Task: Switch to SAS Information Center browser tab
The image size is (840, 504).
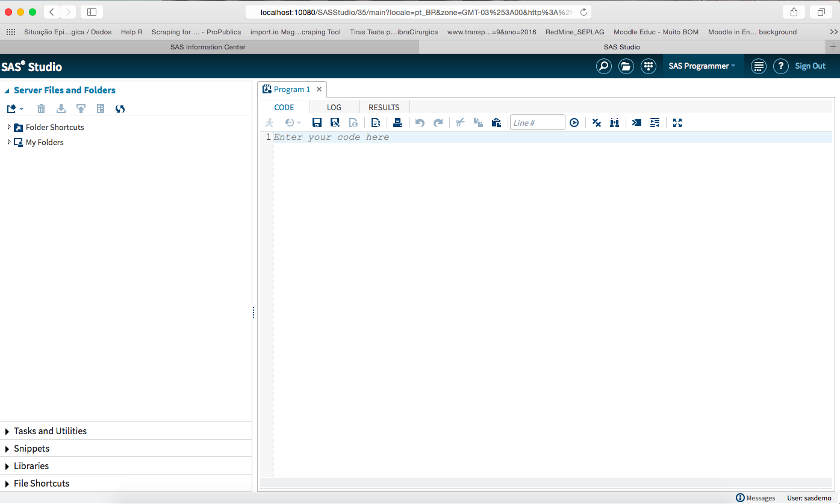Action: [x=208, y=47]
